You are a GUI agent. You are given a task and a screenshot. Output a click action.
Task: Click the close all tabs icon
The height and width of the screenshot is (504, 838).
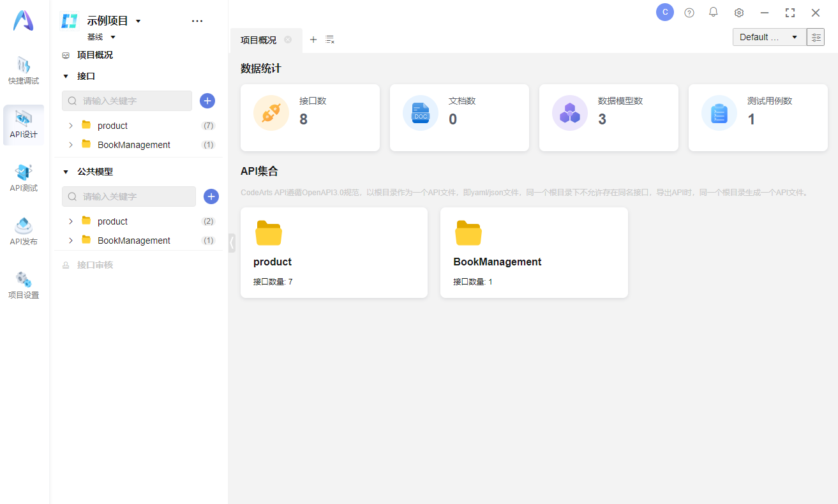[x=330, y=40]
